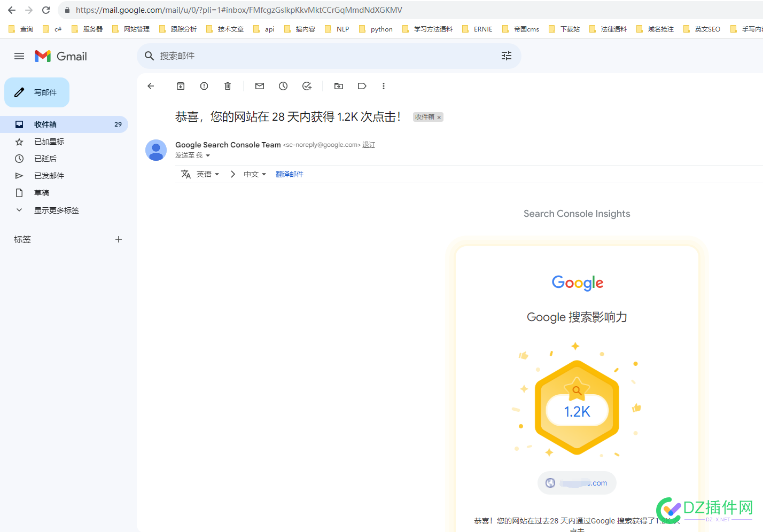
Task: Return to inbox with back arrow
Action: pos(151,86)
